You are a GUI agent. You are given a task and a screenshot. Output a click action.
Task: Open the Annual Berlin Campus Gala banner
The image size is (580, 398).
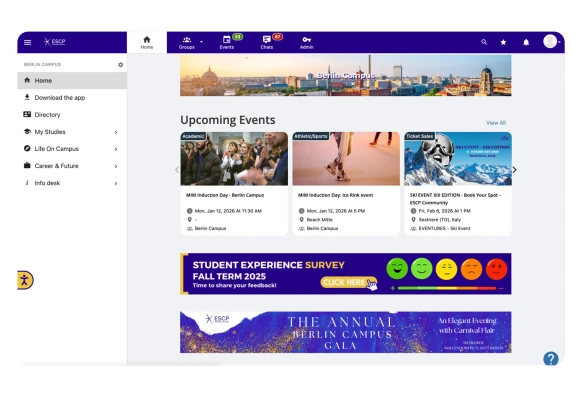[346, 332]
